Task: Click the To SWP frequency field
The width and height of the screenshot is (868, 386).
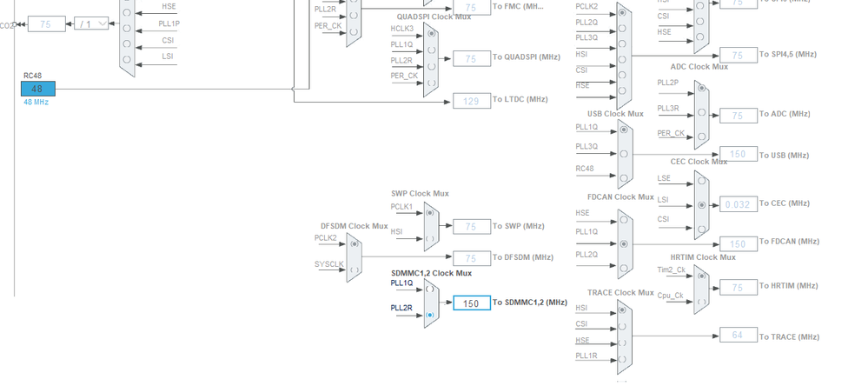Action: pos(472,227)
